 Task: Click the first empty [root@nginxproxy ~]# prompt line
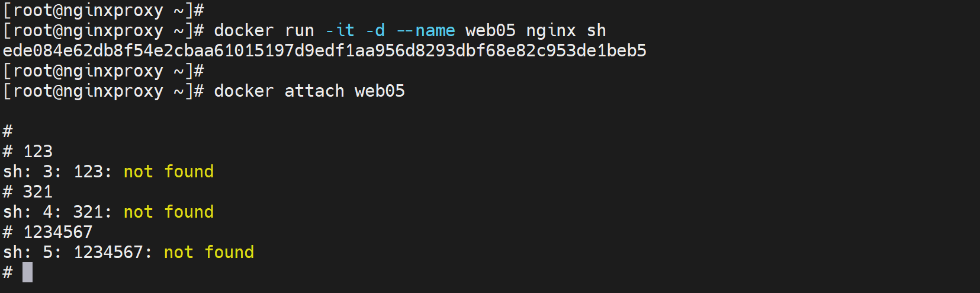(104, 11)
